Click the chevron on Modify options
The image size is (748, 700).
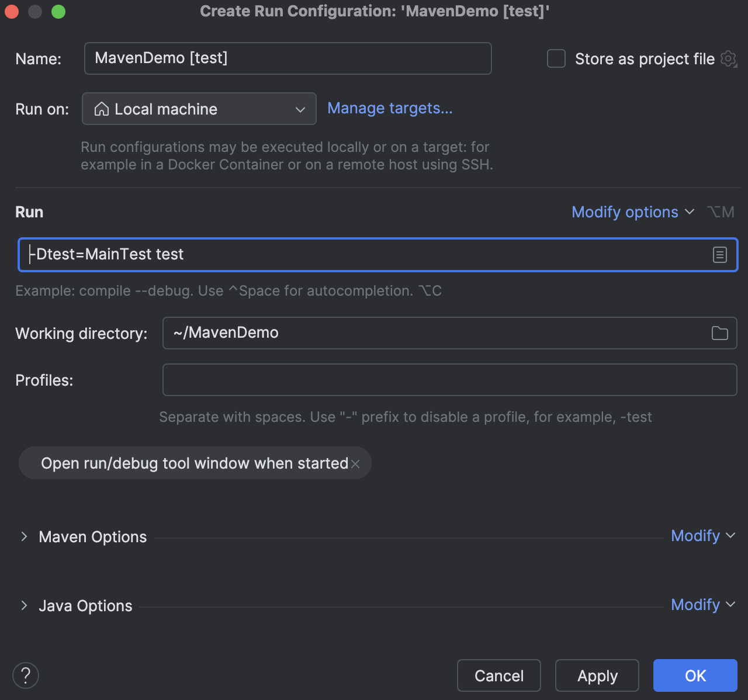point(690,212)
